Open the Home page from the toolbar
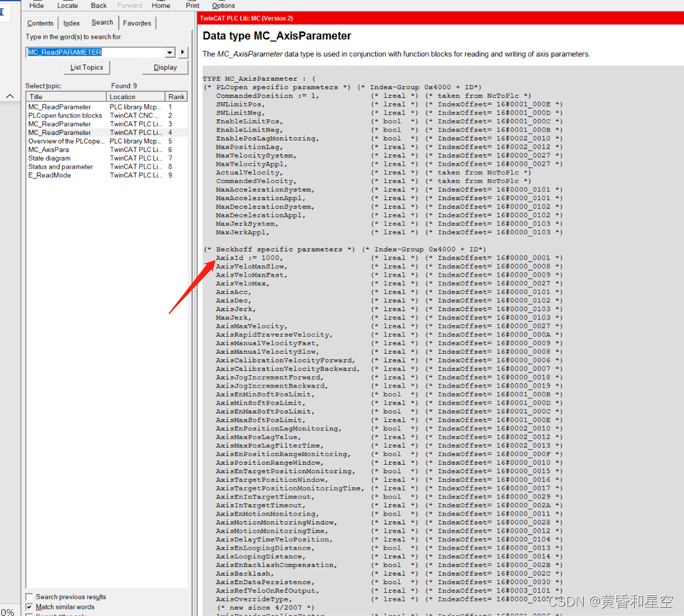 161,5
